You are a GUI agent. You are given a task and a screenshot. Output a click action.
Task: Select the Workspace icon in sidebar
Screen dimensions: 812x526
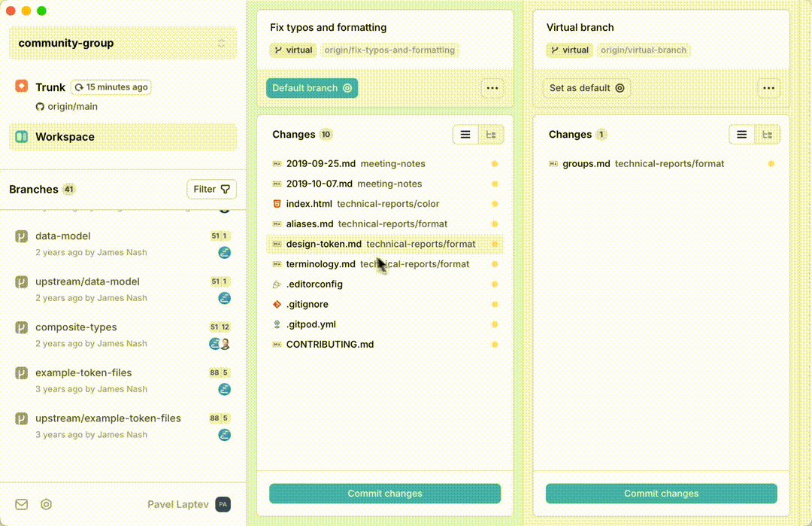(21, 137)
